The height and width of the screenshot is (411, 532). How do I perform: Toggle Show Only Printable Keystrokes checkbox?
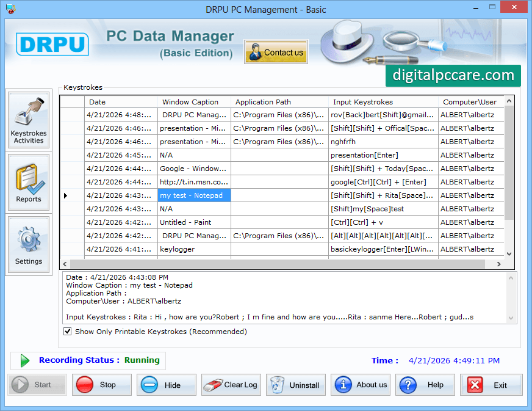tap(68, 332)
